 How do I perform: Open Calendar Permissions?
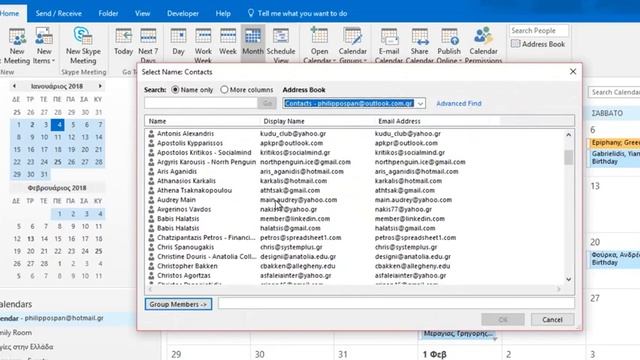pos(483,45)
